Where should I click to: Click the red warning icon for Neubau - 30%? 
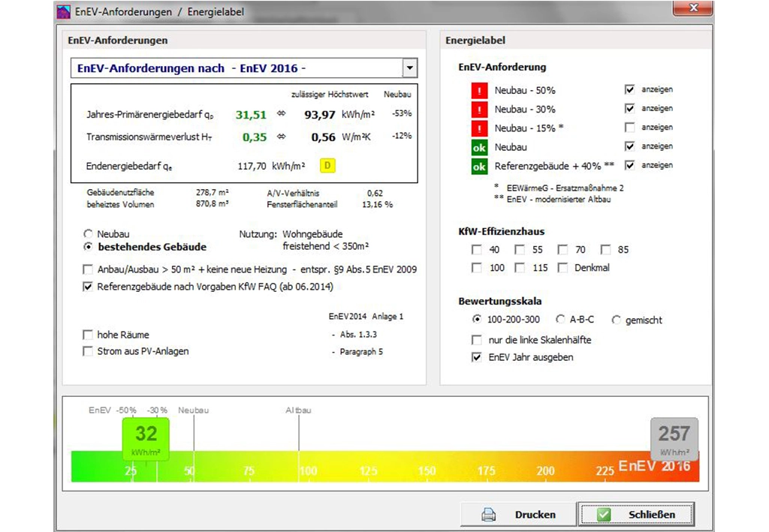[x=479, y=109]
